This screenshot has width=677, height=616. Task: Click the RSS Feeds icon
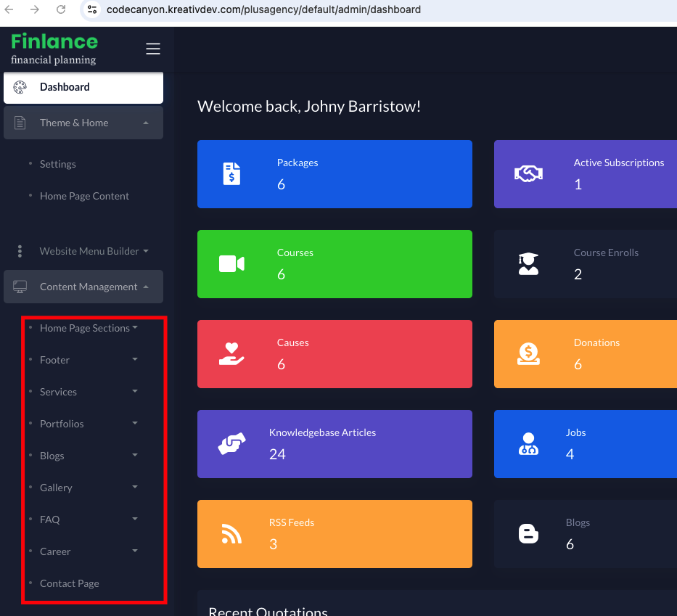pos(231,534)
